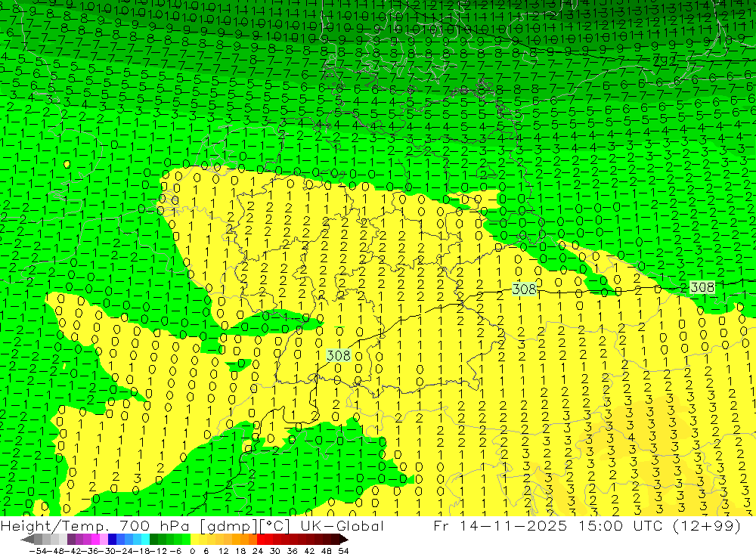The height and width of the screenshot is (554, 756).
Task: Click the 'Height/Temp. 700 hPa' map title
Action: [x=94, y=525]
